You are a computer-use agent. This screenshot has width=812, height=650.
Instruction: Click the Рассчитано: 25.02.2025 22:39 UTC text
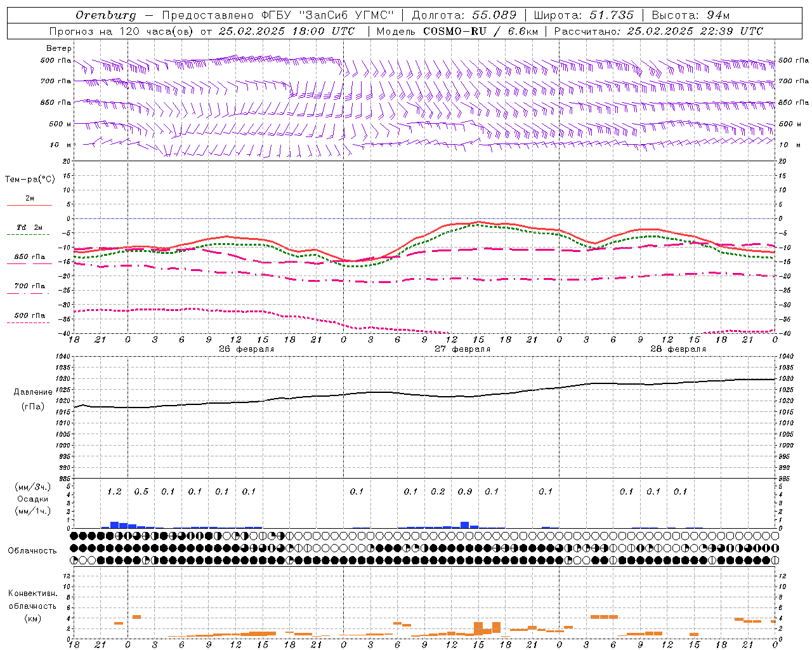pyautogui.click(x=658, y=31)
